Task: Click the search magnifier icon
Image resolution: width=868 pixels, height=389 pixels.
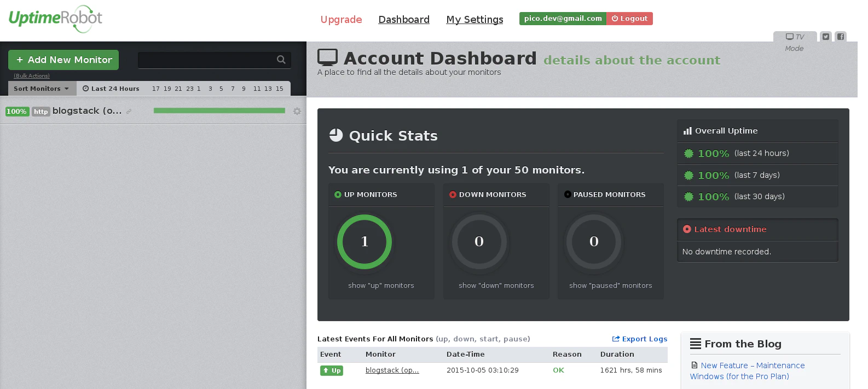Action: 281,60
